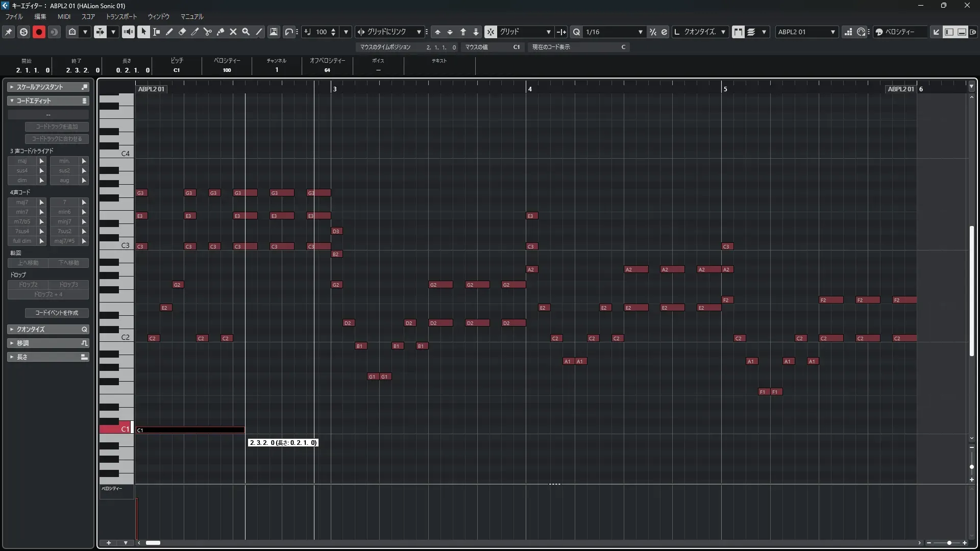This screenshot has width=980, height=551.
Task: Toggle Acoustic Feedback speaker icon
Action: [128, 32]
